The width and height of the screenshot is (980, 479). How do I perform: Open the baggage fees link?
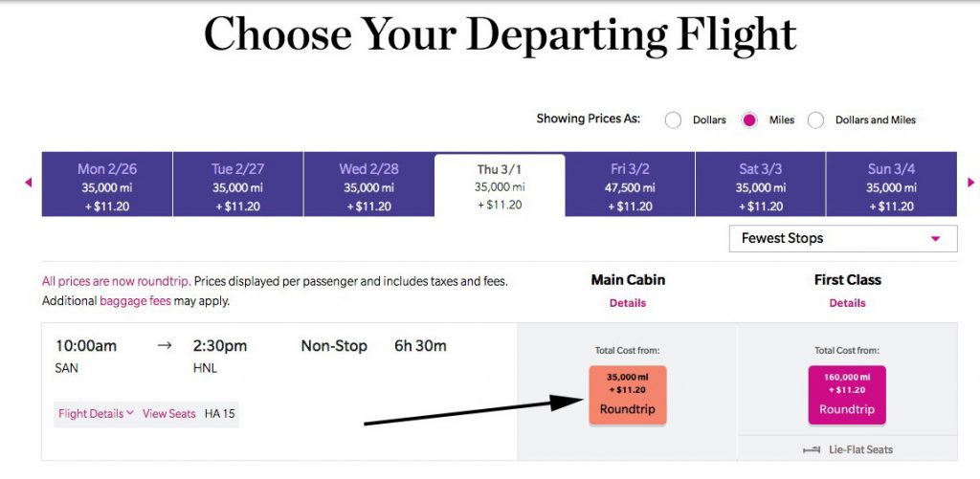[135, 301]
